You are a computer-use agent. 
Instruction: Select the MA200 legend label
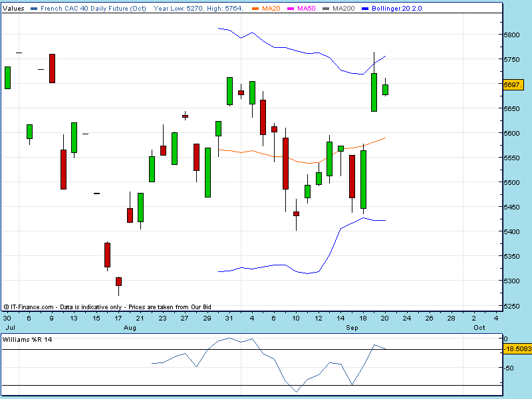pyautogui.click(x=343, y=8)
